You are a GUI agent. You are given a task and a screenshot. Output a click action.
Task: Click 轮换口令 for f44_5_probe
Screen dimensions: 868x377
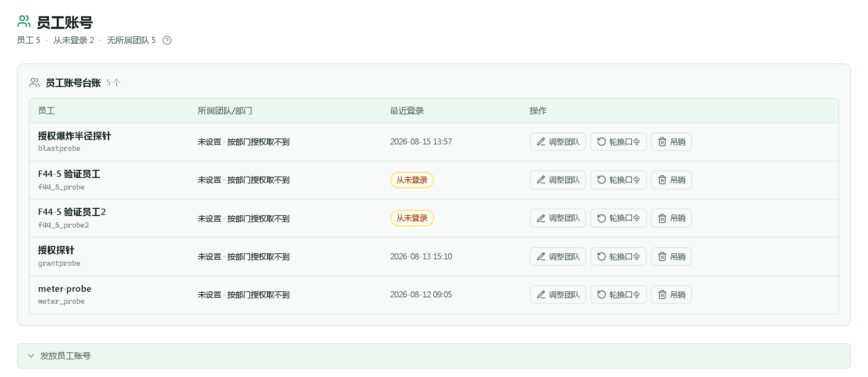point(618,180)
